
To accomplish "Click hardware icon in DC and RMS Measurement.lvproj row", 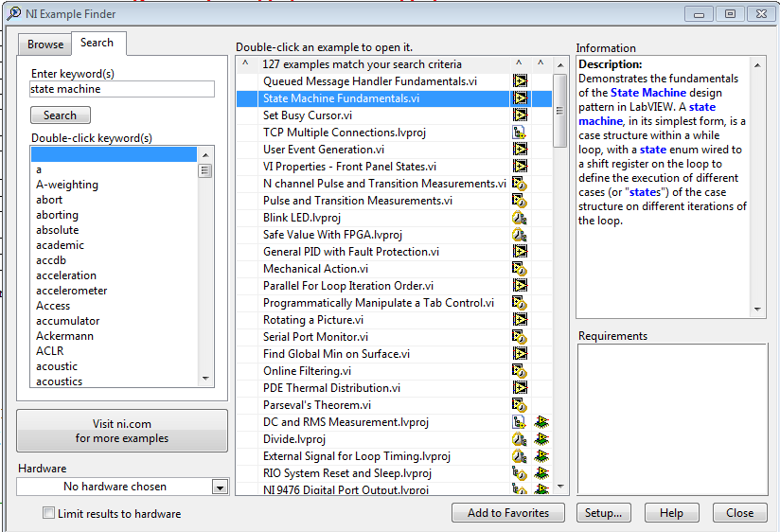I will tap(541, 422).
